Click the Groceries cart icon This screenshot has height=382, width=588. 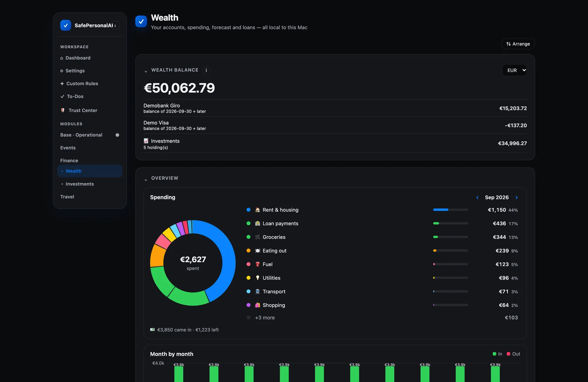(257, 237)
